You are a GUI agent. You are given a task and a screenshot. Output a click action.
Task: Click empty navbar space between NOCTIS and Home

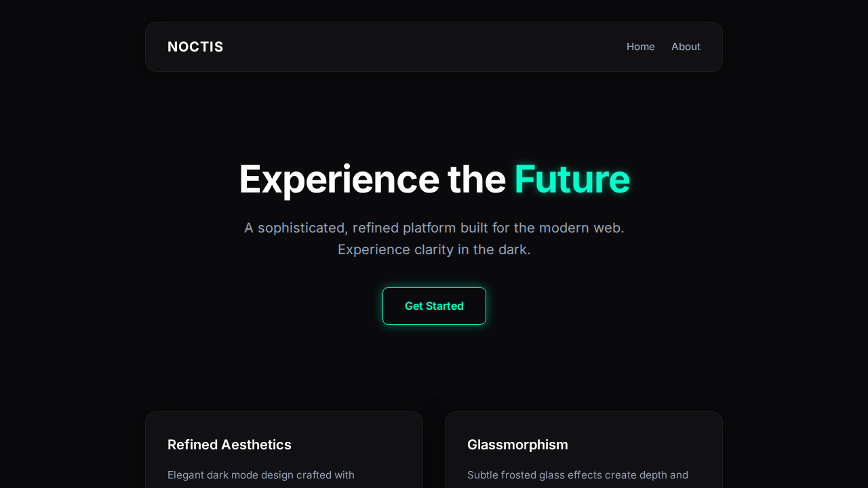420,47
